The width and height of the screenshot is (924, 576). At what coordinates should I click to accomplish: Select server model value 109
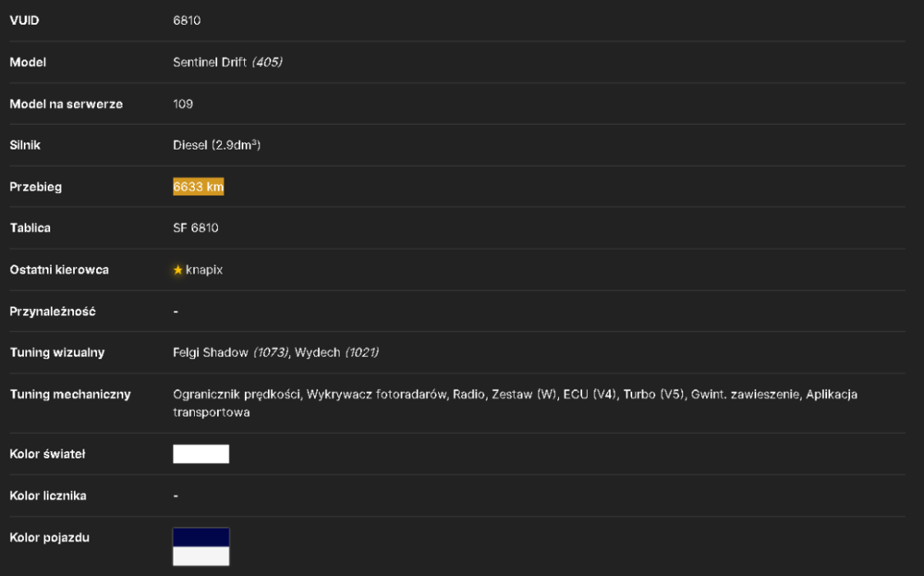[183, 104]
